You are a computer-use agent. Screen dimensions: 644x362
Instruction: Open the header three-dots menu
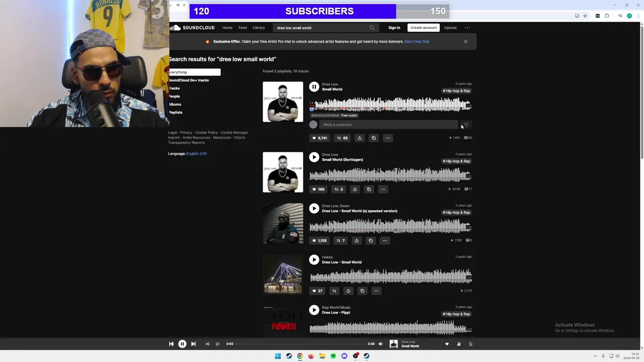click(x=467, y=28)
